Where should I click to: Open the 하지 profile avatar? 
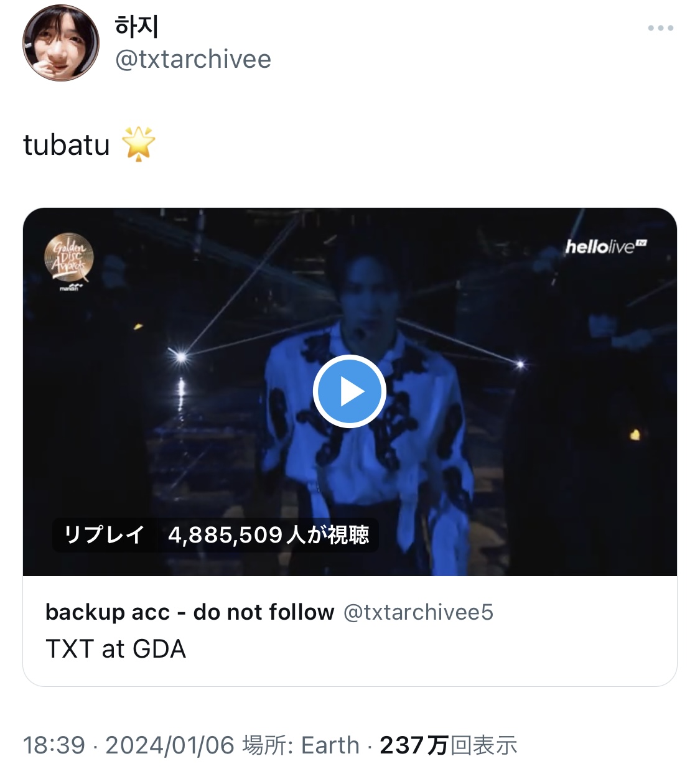(60, 42)
